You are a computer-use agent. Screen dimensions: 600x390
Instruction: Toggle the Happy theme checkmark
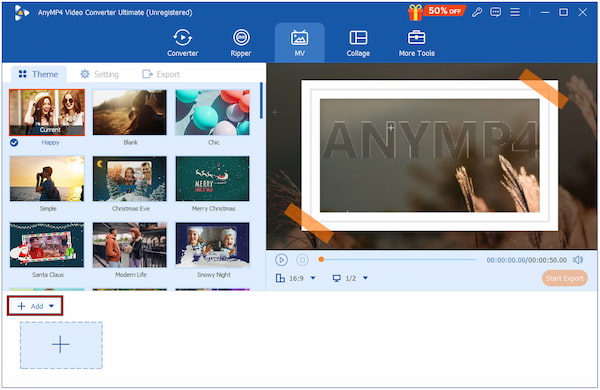pos(14,142)
